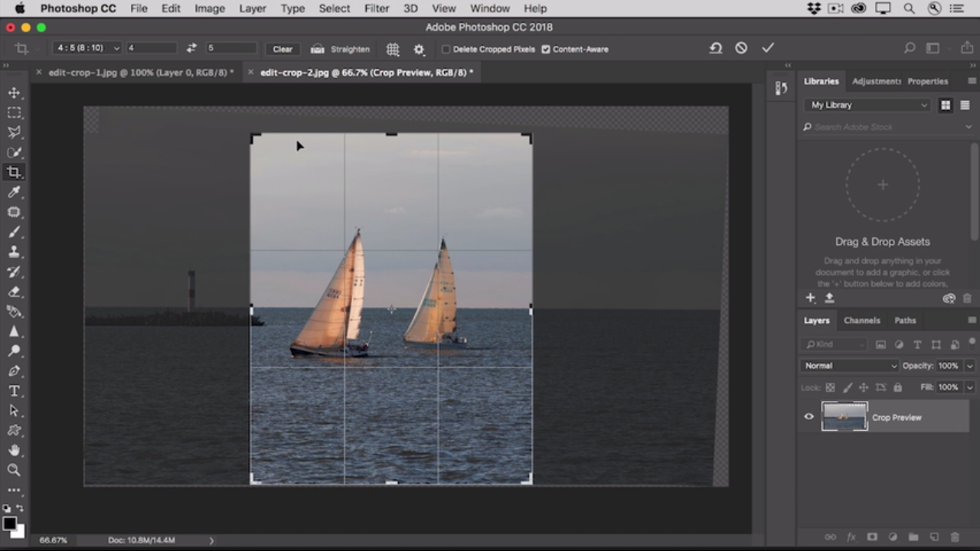Hide the Crop Preview layer
Screen dimensions: 980x551
tap(808, 417)
